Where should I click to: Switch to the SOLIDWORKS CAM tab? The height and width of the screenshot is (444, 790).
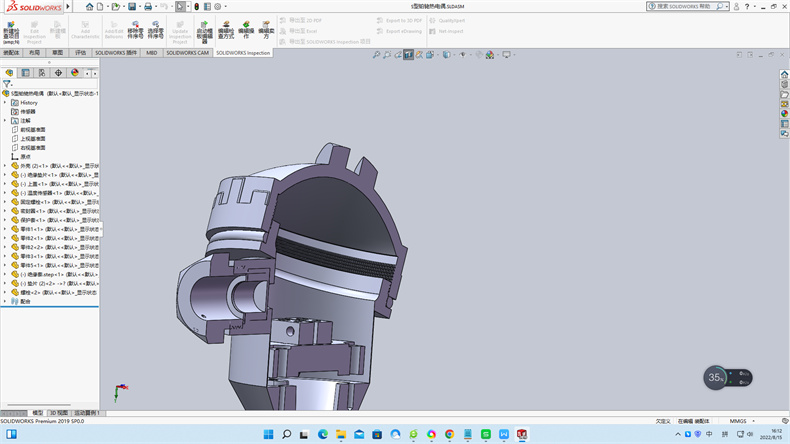click(188, 52)
